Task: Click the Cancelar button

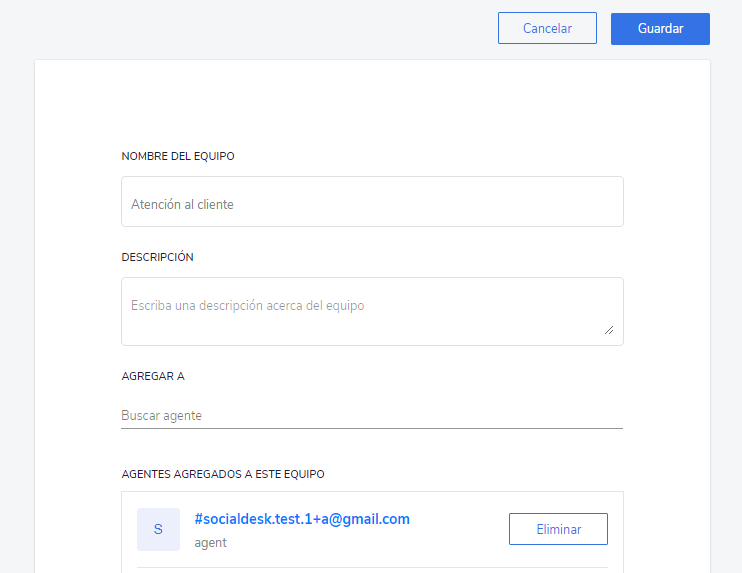Action: 547,28
